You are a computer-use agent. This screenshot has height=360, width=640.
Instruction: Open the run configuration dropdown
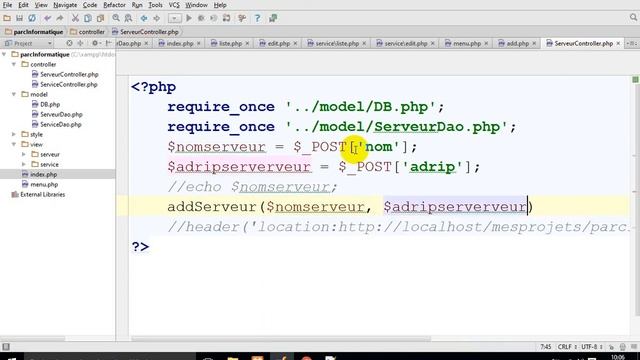click(174, 18)
